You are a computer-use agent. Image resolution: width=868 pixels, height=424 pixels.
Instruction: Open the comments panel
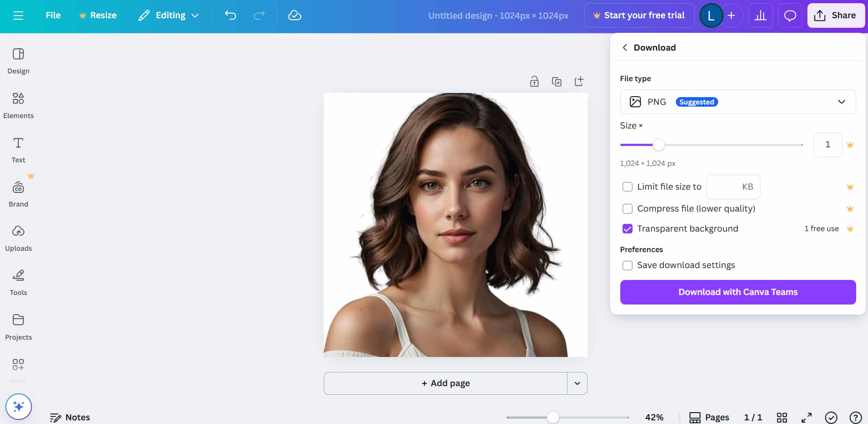point(790,15)
